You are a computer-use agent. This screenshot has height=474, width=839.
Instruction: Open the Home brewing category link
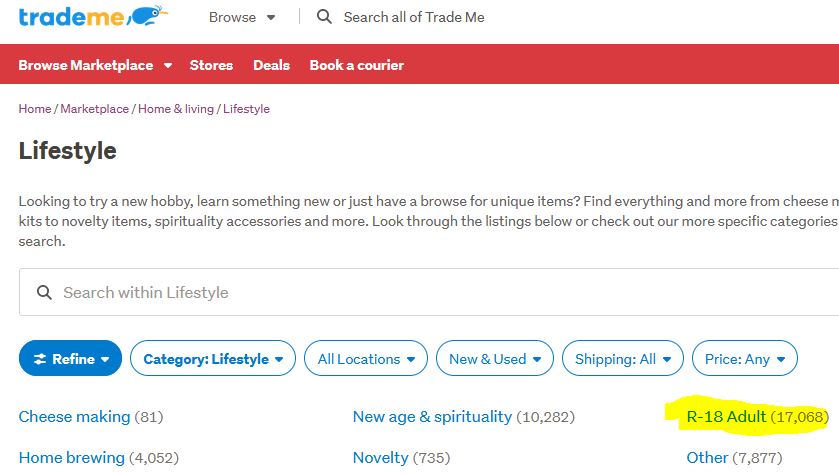(x=71, y=458)
